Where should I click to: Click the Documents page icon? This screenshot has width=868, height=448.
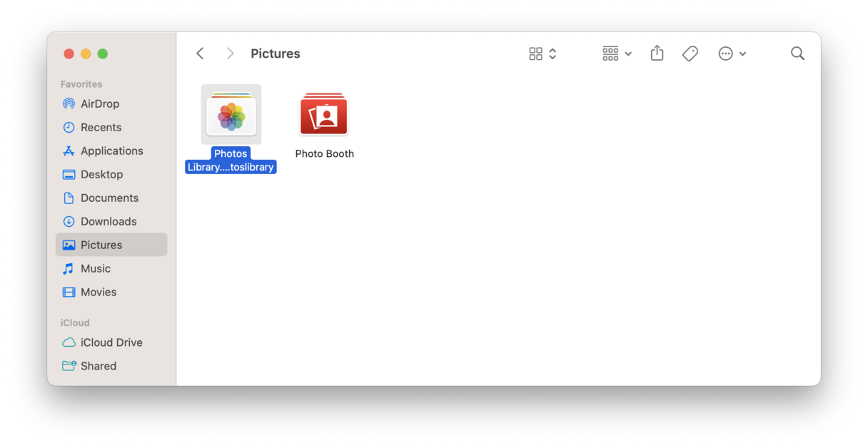click(x=69, y=198)
